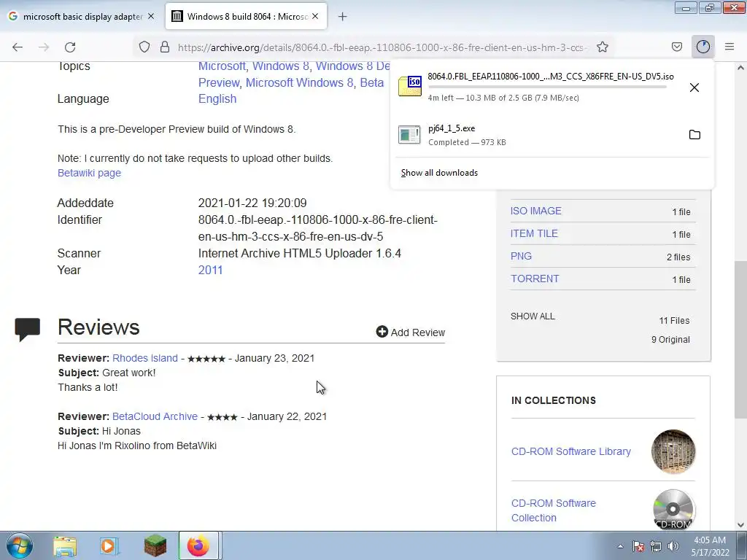
Task: Click the CD-ROM disc thumbnail
Action: [x=673, y=510]
